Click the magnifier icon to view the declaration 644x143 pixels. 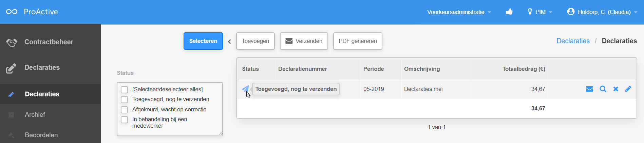[603, 89]
